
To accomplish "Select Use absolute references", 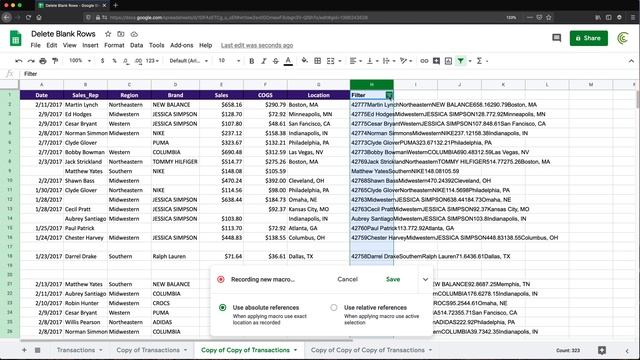I will (x=222, y=307).
